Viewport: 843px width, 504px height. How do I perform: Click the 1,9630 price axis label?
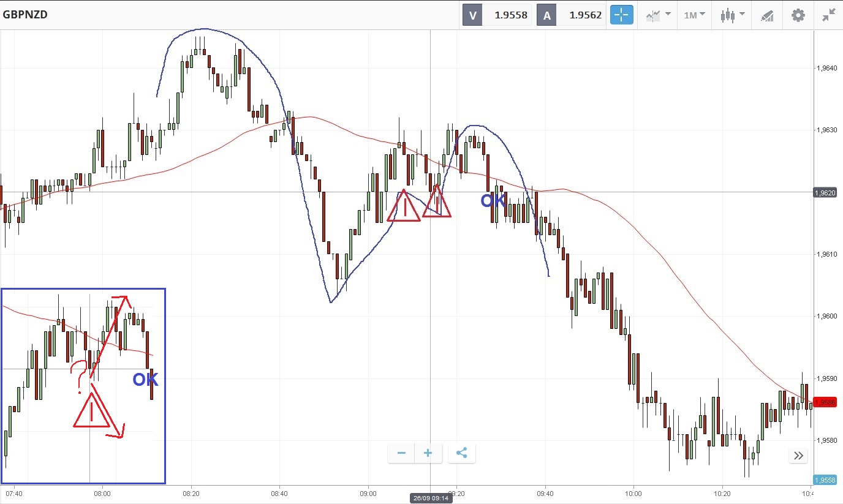[826, 130]
